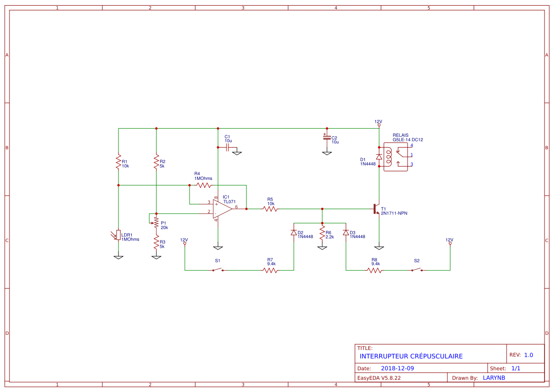554x392 pixels.
Task: Select the R4 1MOhms feedback resistor symbol
Action: pos(204,185)
